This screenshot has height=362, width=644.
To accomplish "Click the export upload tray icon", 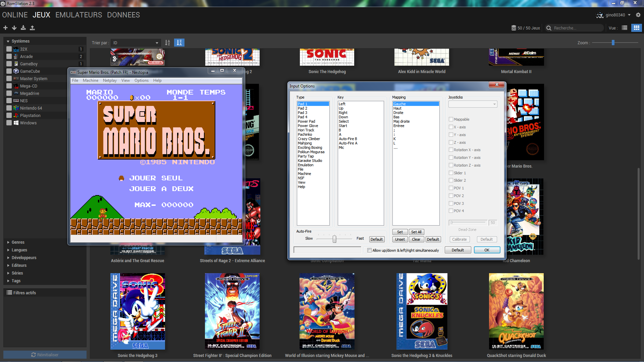I will 32,28.
